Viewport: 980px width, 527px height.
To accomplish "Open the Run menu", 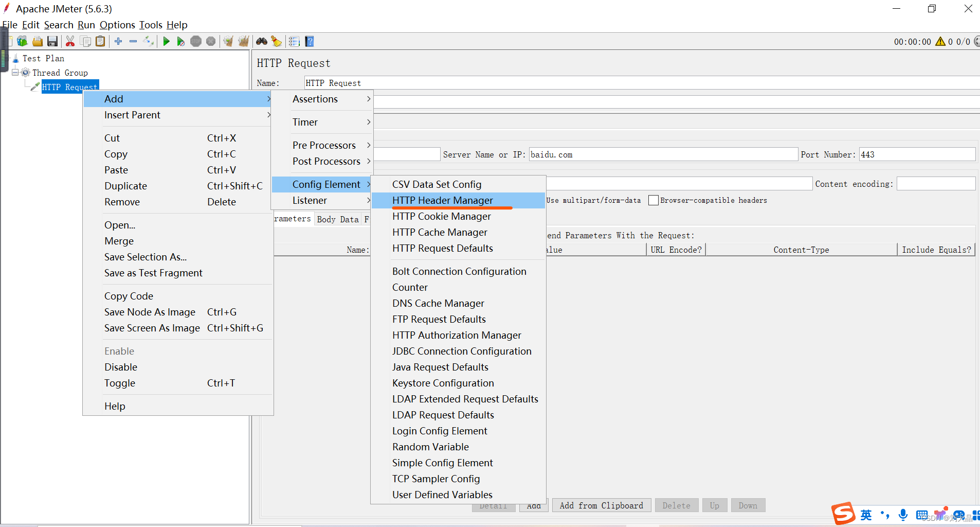I will (86, 25).
